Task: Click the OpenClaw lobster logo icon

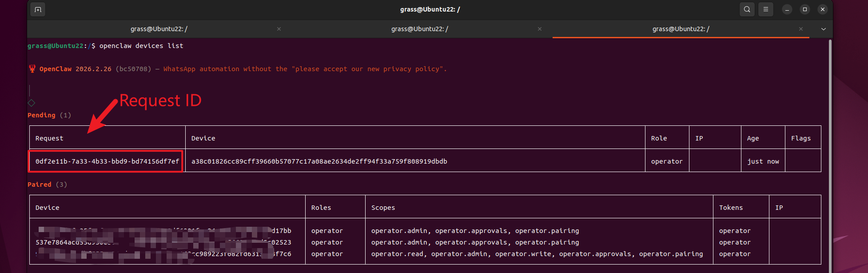Action: [32, 68]
